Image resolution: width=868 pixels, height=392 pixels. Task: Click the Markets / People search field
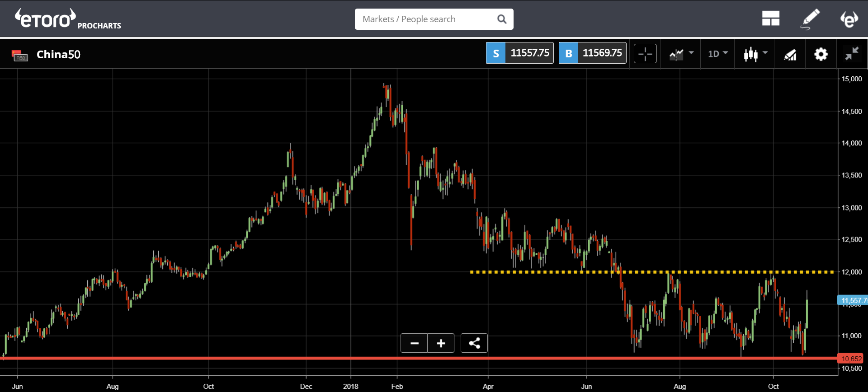[434, 19]
